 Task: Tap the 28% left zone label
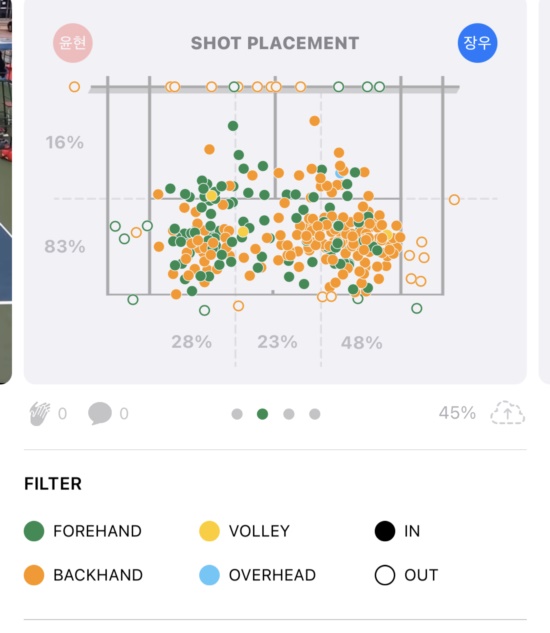point(191,342)
